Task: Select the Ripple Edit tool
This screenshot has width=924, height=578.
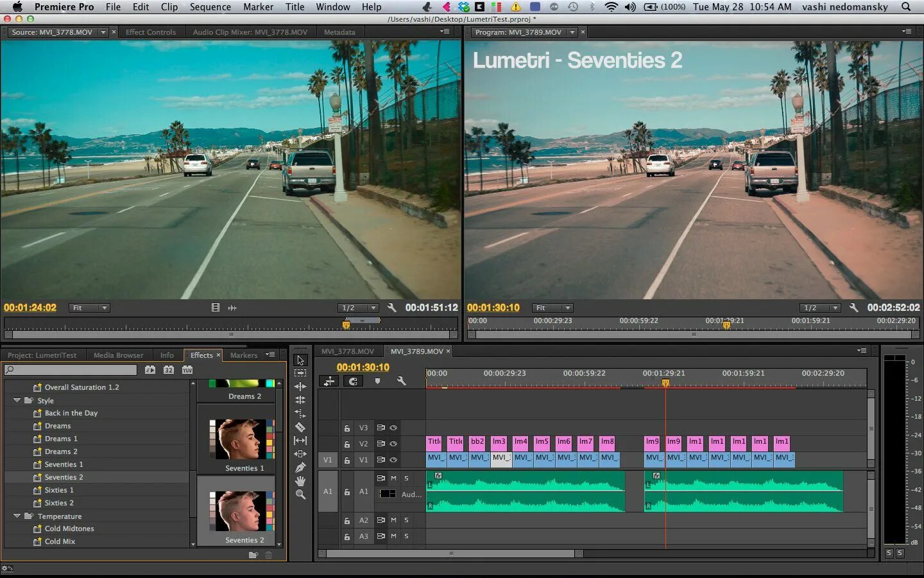Action: click(x=300, y=387)
